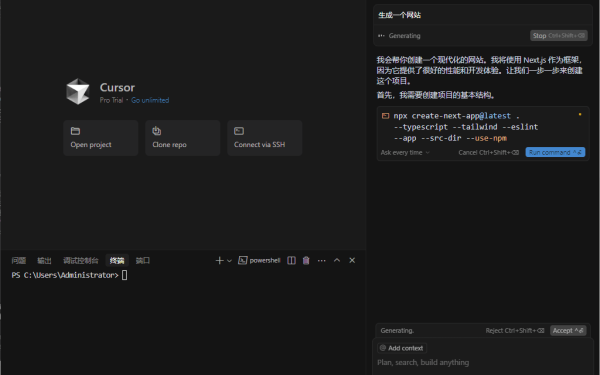The image size is (600, 375).
Task: Close the terminal panel
Action: (352, 260)
